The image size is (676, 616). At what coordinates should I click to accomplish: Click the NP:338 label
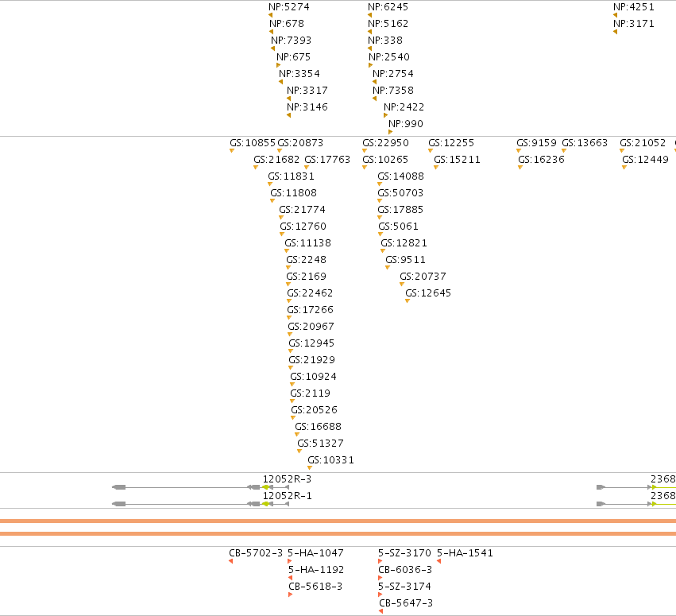[385, 41]
